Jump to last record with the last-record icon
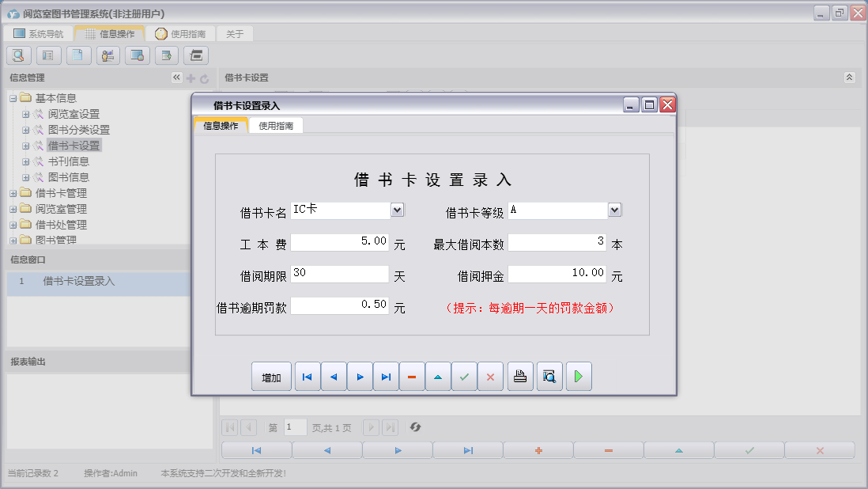This screenshot has height=489, width=868. point(386,376)
